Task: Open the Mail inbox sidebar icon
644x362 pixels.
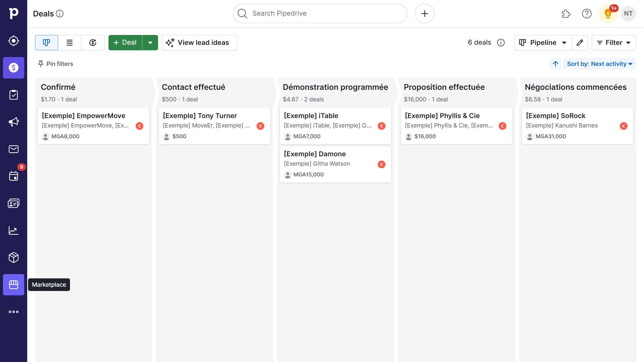Action: [x=13, y=149]
